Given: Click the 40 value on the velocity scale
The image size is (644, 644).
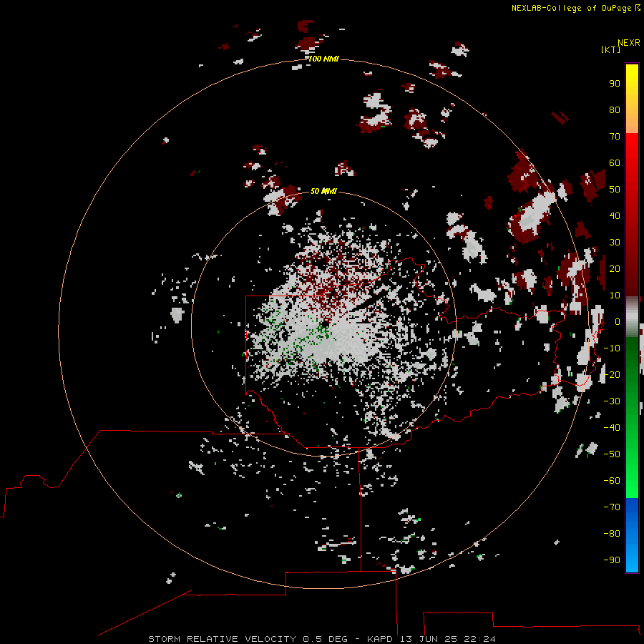Looking at the screenshot, I should (x=615, y=215).
